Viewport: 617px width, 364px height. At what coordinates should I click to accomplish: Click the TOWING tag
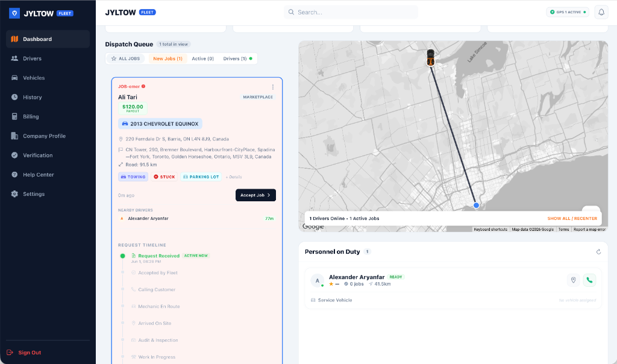(x=133, y=177)
